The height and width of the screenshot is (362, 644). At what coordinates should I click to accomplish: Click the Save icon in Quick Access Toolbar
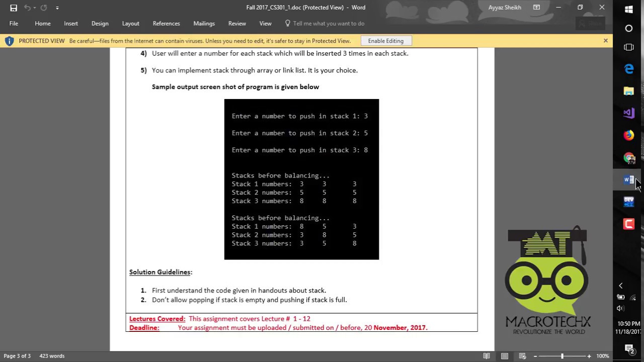click(14, 8)
